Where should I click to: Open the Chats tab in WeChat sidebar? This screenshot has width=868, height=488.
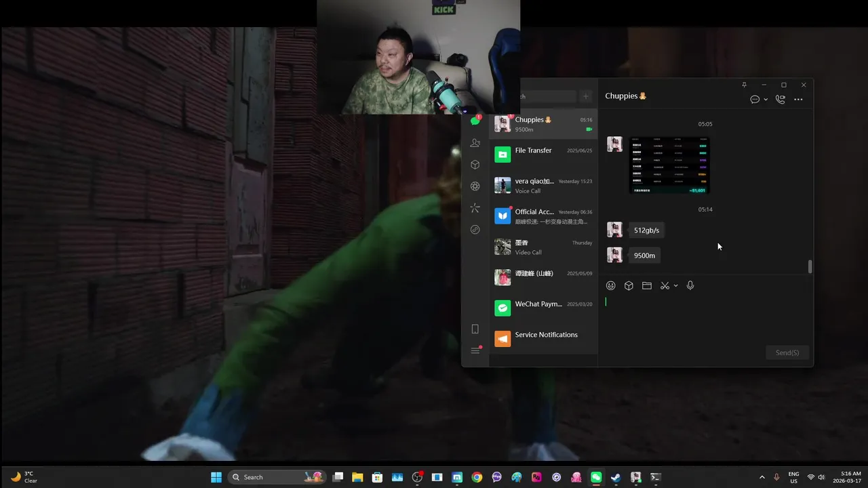tap(475, 121)
